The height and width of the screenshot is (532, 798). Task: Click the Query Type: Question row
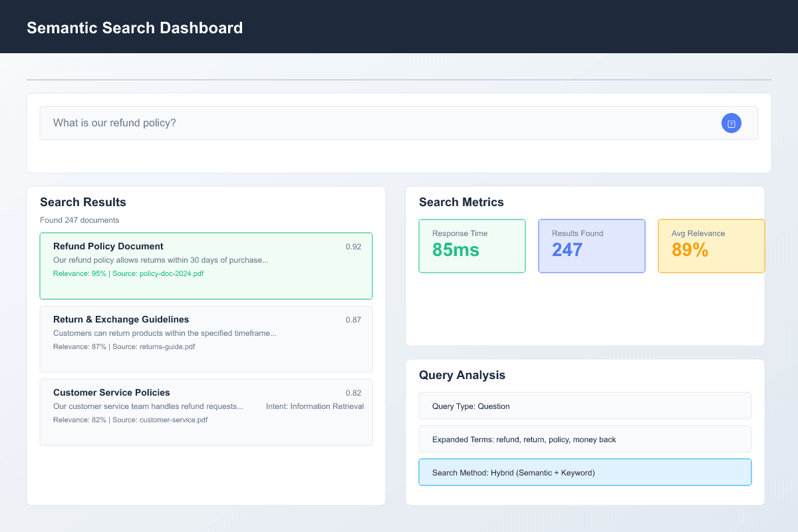pyautogui.click(x=585, y=406)
